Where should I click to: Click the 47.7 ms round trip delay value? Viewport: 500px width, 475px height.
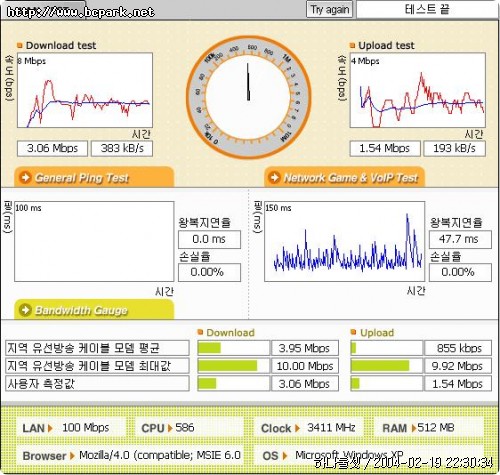tap(460, 239)
